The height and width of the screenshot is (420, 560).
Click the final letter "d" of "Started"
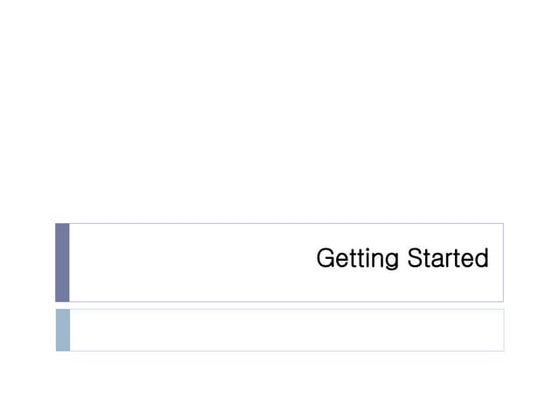click(x=482, y=258)
